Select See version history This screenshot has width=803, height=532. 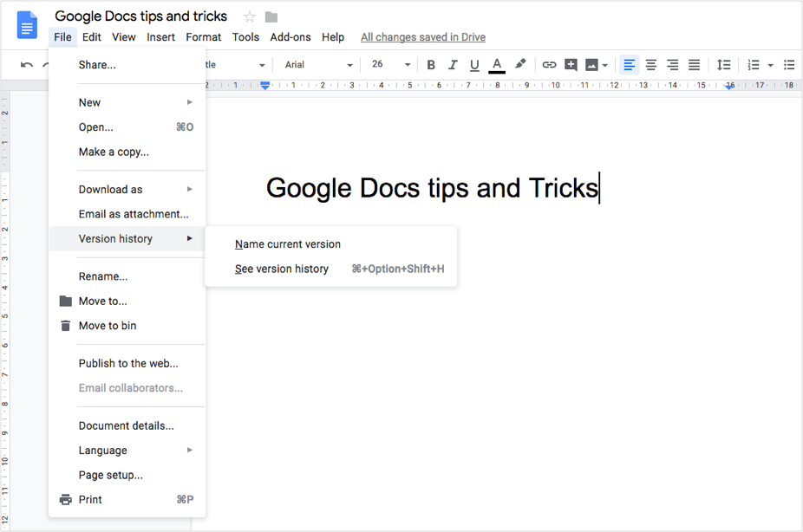282,269
